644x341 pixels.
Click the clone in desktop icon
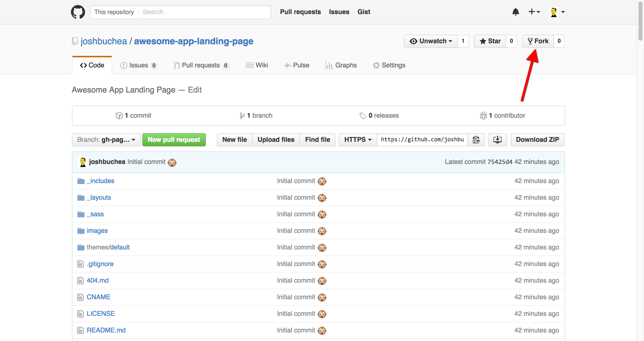click(x=497, y=140)
